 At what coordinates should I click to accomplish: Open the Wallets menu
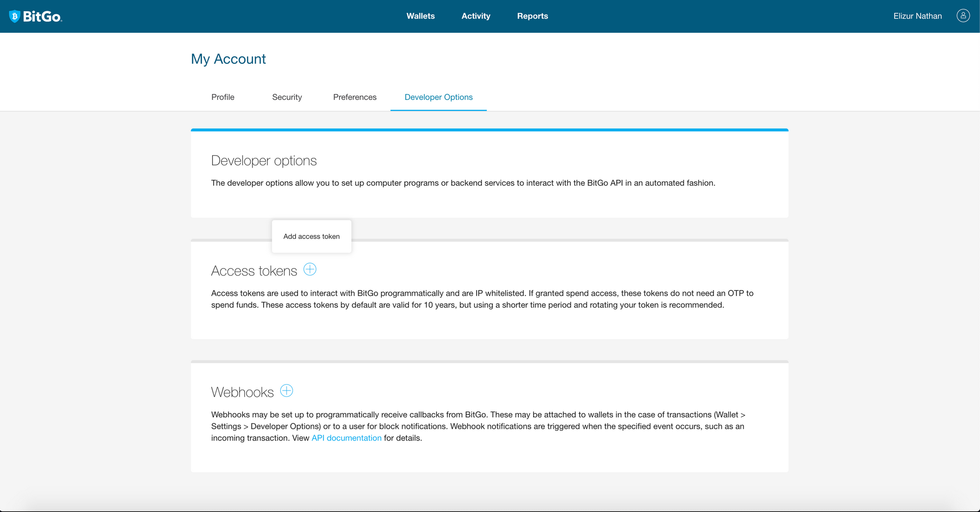420,16
